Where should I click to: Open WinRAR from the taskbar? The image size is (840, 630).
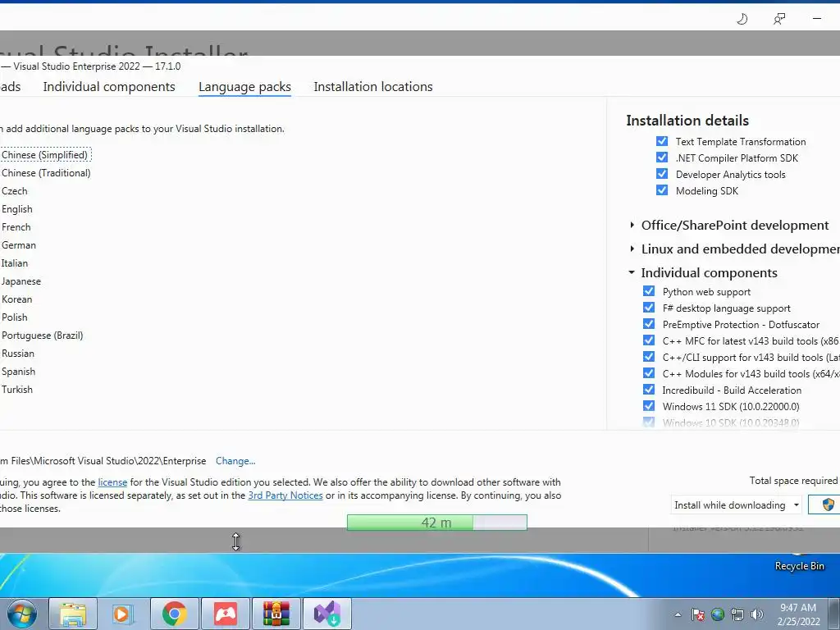point(276,614)
